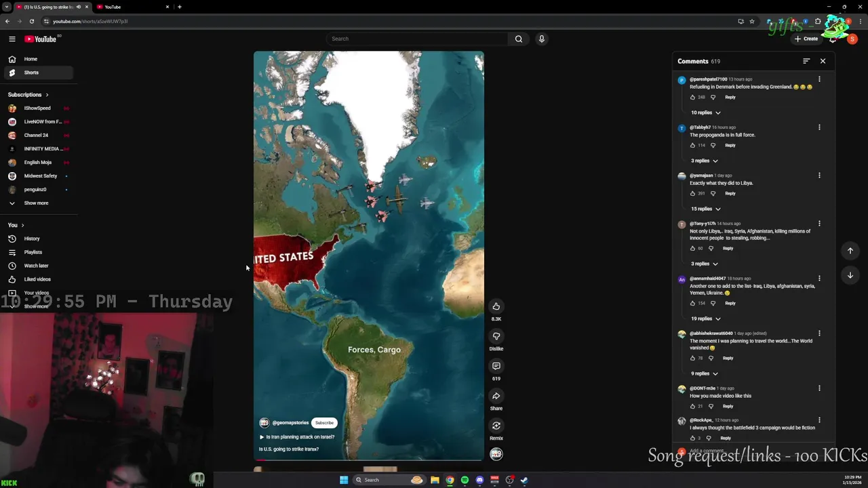Viewport: 868px width, 488px height.
Task: Remix this Short
Action: point(496,426)
